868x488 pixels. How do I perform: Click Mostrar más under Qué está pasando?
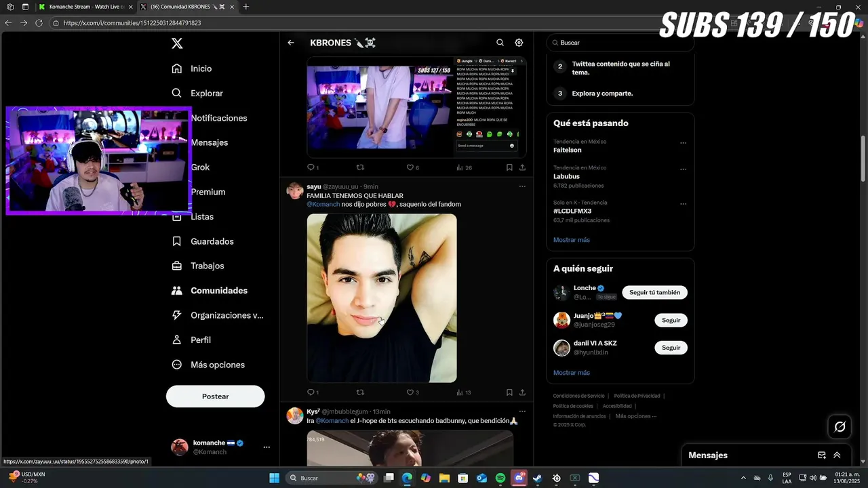(572, 240)
